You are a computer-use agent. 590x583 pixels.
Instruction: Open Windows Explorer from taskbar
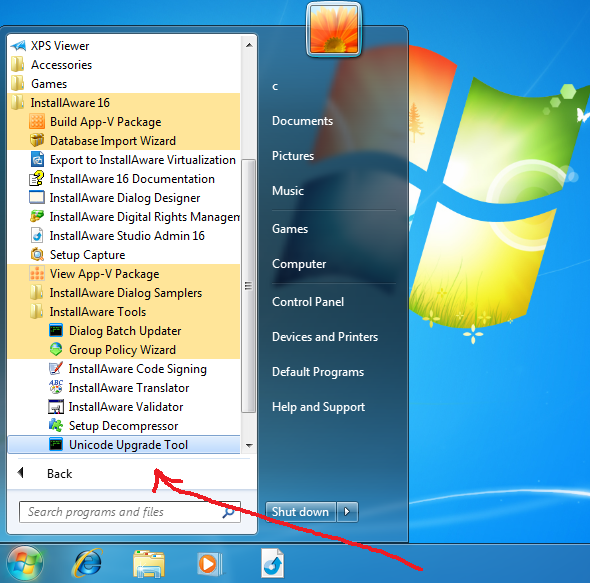(149, 563)
